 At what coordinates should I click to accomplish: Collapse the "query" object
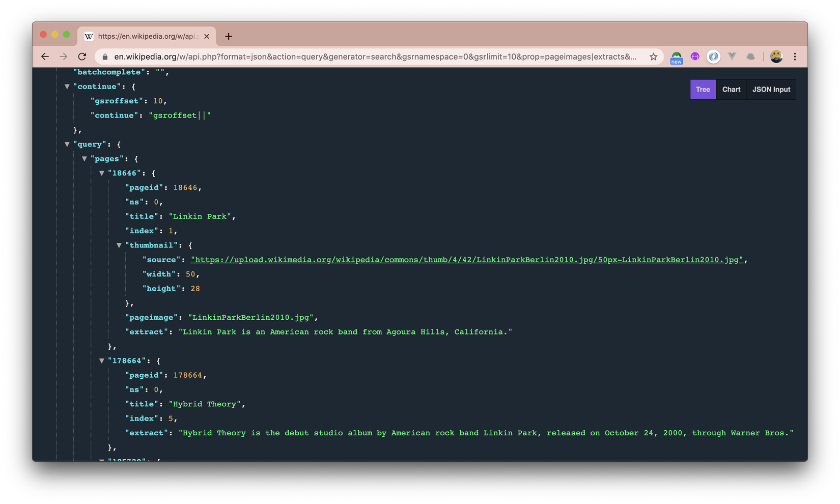[x=67, y=145]
